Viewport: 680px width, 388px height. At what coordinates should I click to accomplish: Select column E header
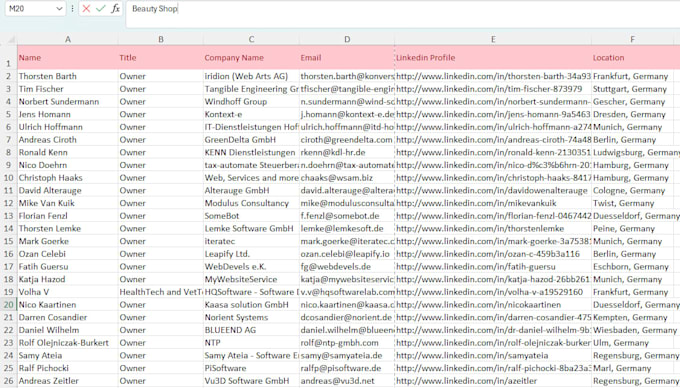pos(493,39)
